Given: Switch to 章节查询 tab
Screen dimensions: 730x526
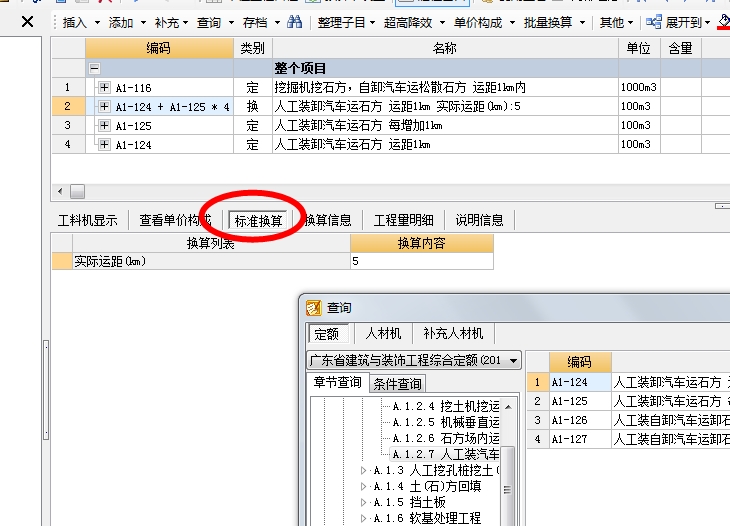Looking at the screenshot, I should point(338,382).
